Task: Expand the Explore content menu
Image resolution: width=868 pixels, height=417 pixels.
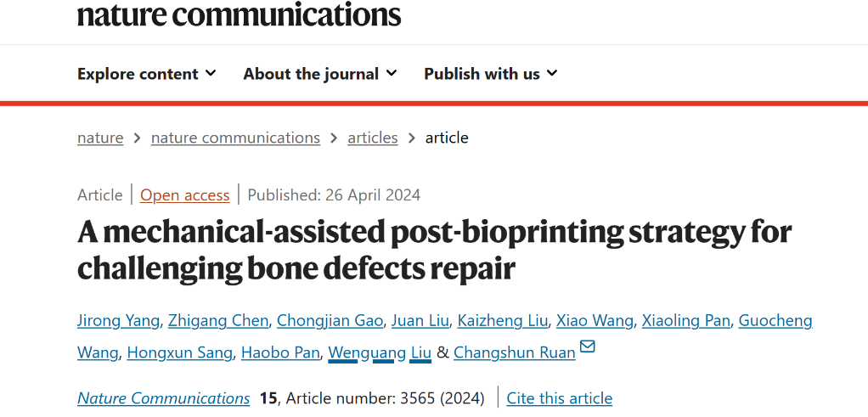Action: pos(146,74)
